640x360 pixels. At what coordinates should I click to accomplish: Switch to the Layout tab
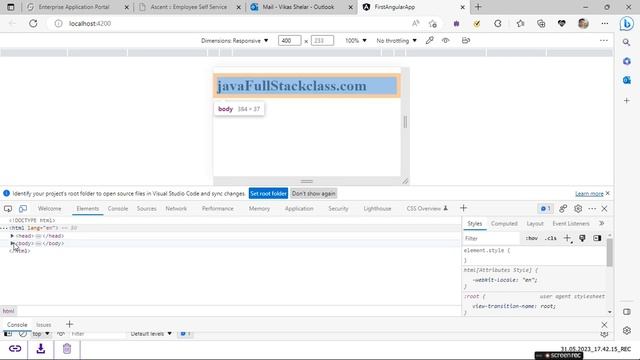pos(535,224)
